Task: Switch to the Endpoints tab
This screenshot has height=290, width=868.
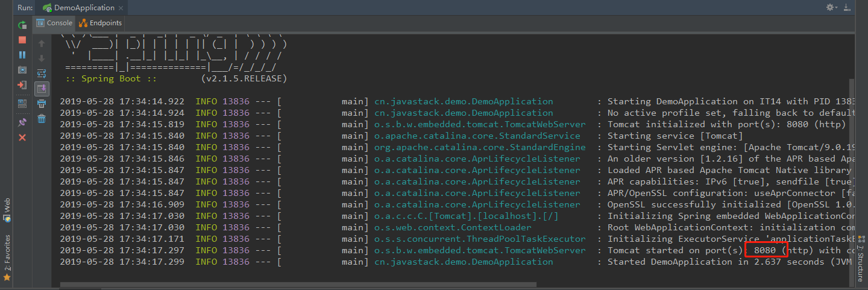Action: pyautogui.click(x=101, y=23)
